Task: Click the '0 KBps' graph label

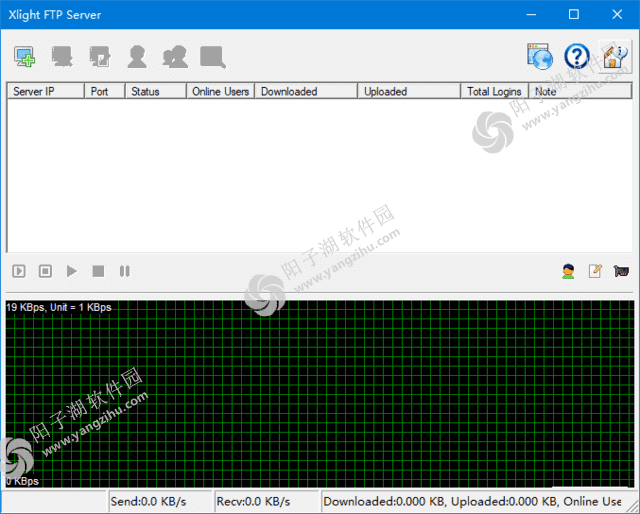Action: 22,481
